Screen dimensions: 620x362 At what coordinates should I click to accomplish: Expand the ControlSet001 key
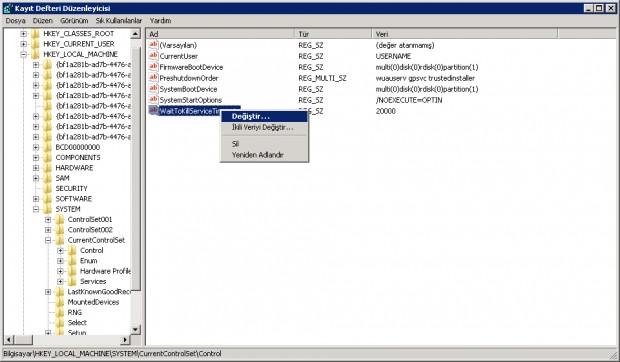pyautogui.click(x=48, y=219)
